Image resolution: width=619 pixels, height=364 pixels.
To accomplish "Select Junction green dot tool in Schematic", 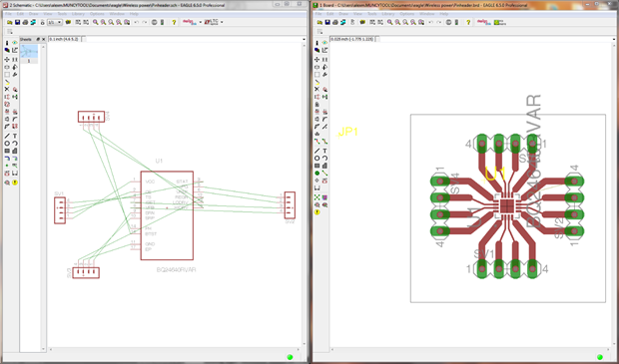I will (x=7, y=166).
